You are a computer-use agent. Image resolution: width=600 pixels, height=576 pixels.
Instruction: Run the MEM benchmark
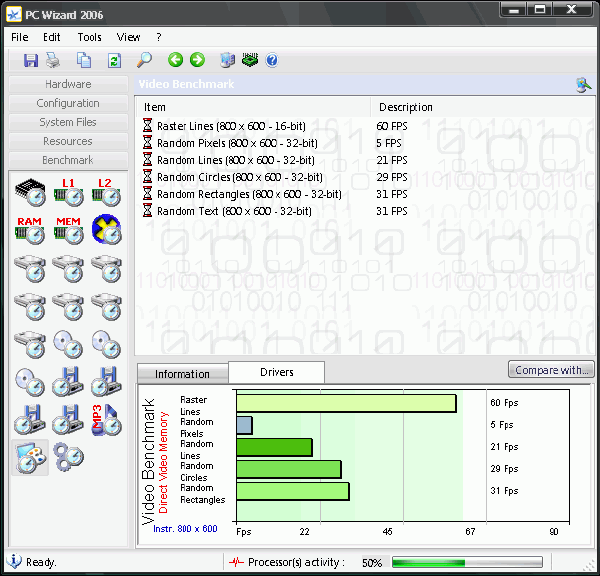coord(68,230)
